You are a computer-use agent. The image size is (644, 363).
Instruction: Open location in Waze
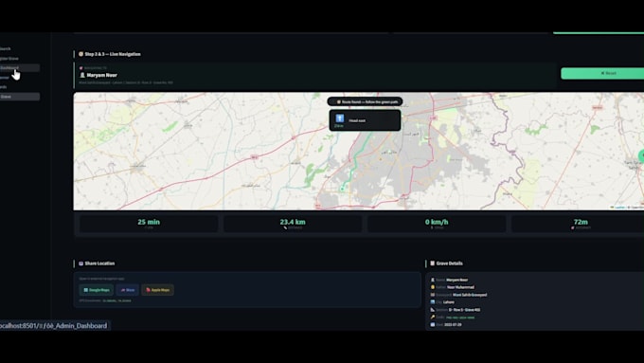click(x=127, y=290)
